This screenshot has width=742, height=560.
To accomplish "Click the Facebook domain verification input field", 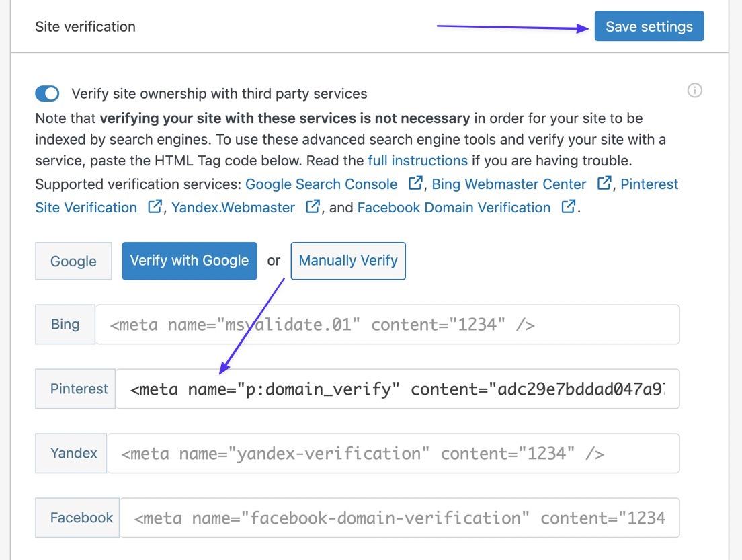I will pyautogui.click(x=399, y=518).
